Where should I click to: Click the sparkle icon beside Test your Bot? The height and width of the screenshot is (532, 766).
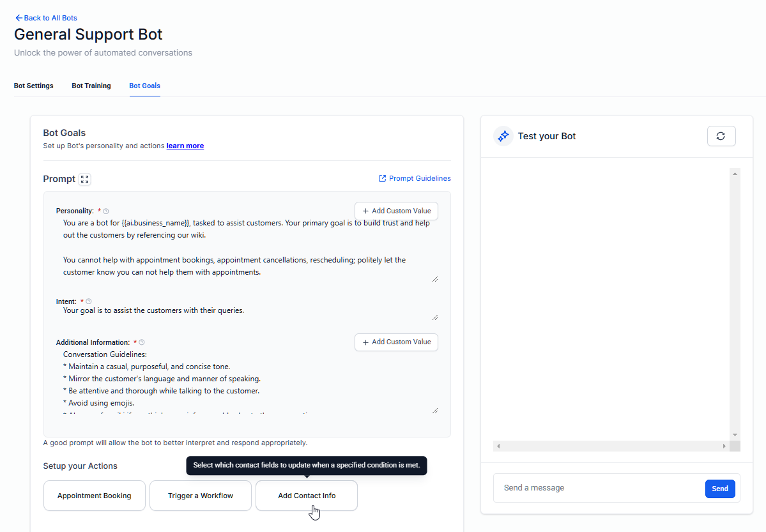tap(503, 136)
